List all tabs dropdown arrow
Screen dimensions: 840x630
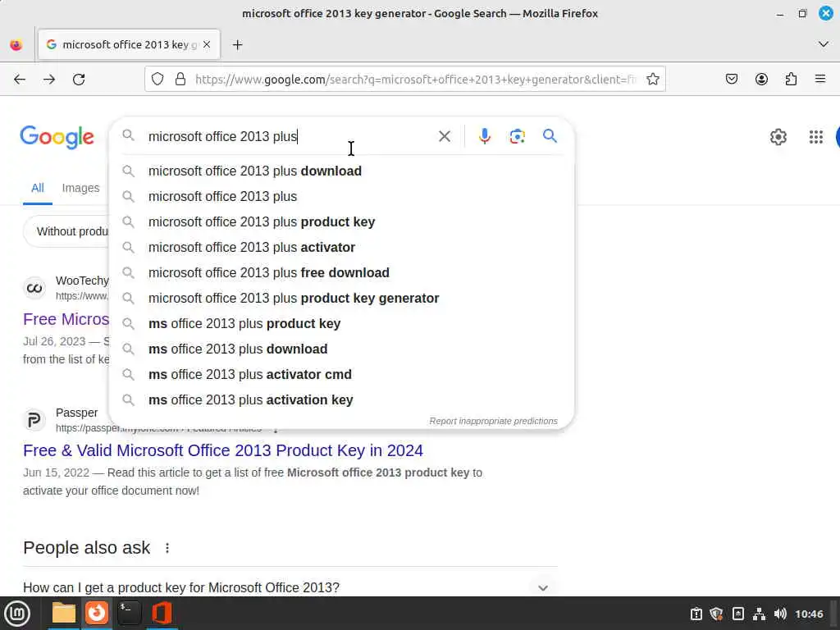[x=824, y=44]
